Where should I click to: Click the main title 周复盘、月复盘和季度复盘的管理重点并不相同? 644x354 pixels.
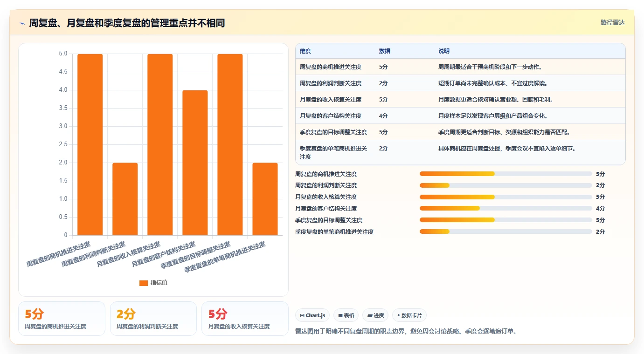click(127, 23)
